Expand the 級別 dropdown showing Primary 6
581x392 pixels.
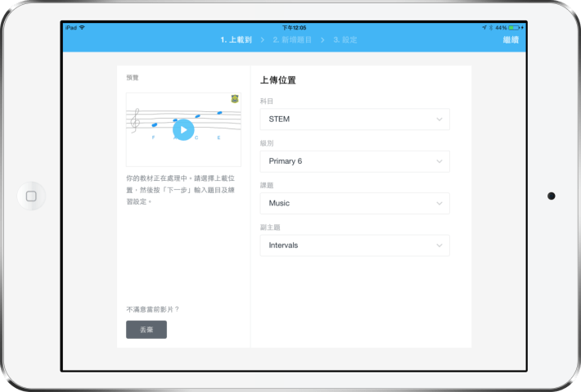pos(354,161)
